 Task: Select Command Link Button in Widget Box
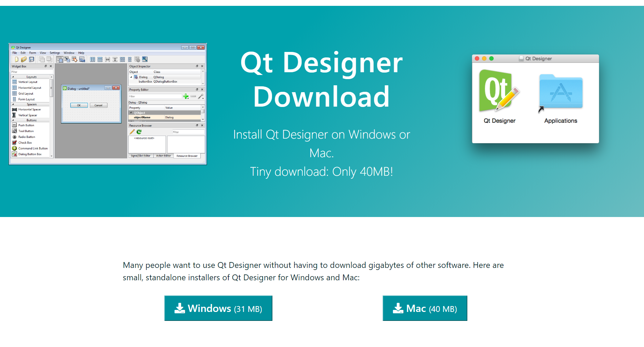[x=31, y=149]
